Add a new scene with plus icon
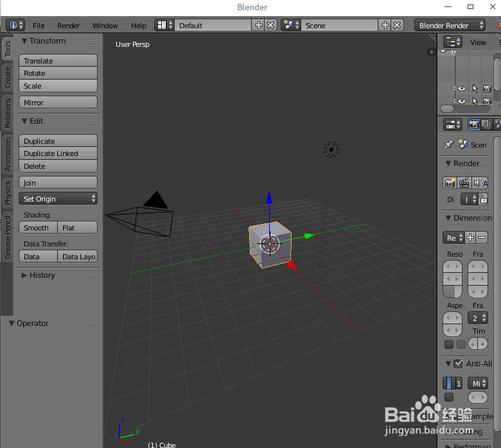Screen dimensions: 501x448 tap(385, 25)
